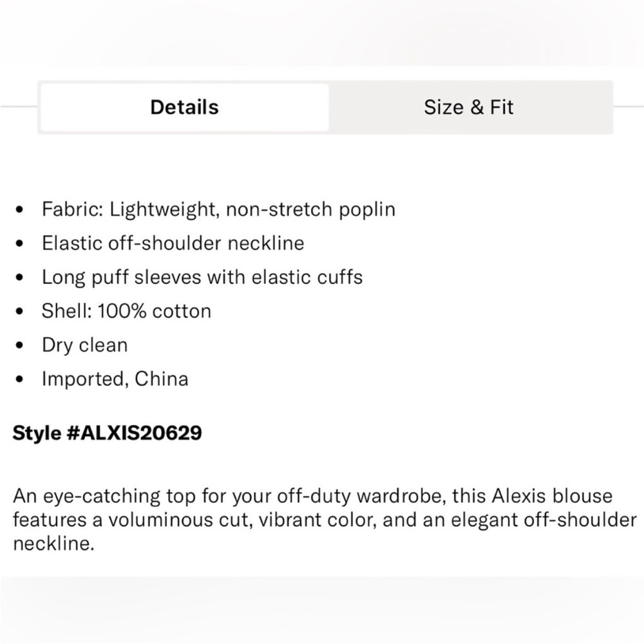The height and width of the screenshot is (644, 644).
Task: Click the ampersand in Size & Fit tab
Action: (477, 108)
